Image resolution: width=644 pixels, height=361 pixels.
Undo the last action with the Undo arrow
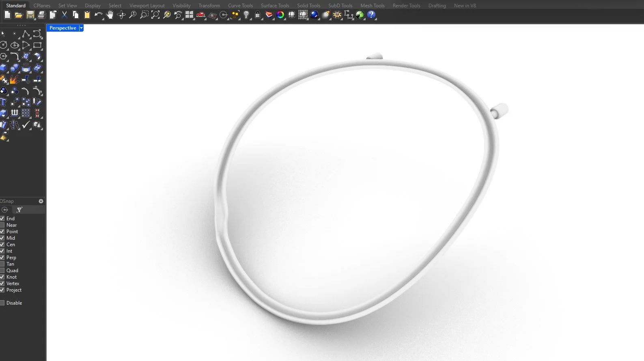tap(98, 15)
